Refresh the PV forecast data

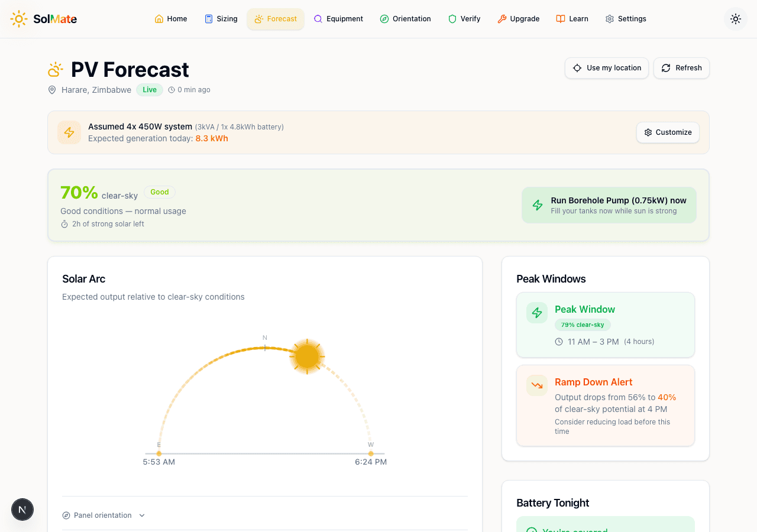(x=681, y=68)
